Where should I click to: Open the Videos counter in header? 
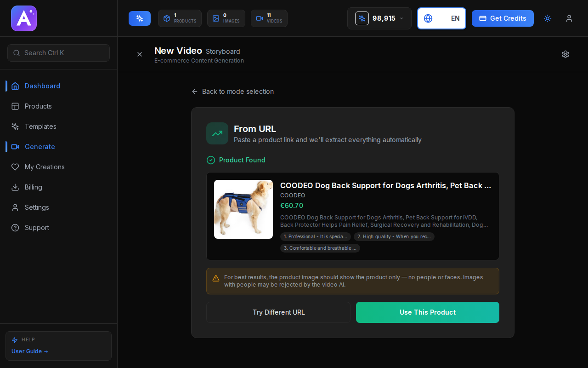point(269,18)
